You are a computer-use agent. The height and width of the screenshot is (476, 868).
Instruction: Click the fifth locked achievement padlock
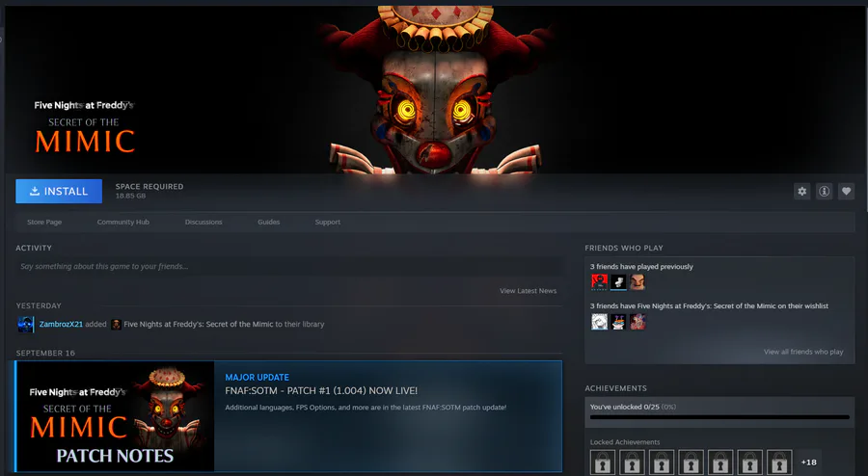coord(720,463)
